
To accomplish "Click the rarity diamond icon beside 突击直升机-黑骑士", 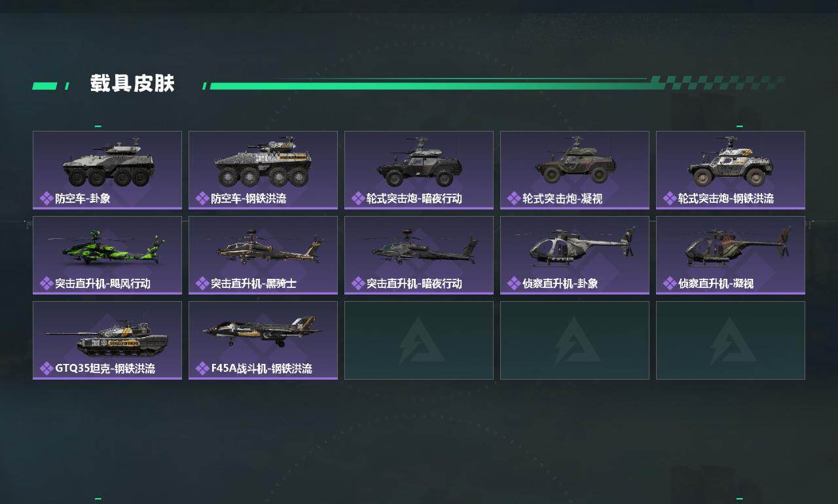I will tap(202, 283).
